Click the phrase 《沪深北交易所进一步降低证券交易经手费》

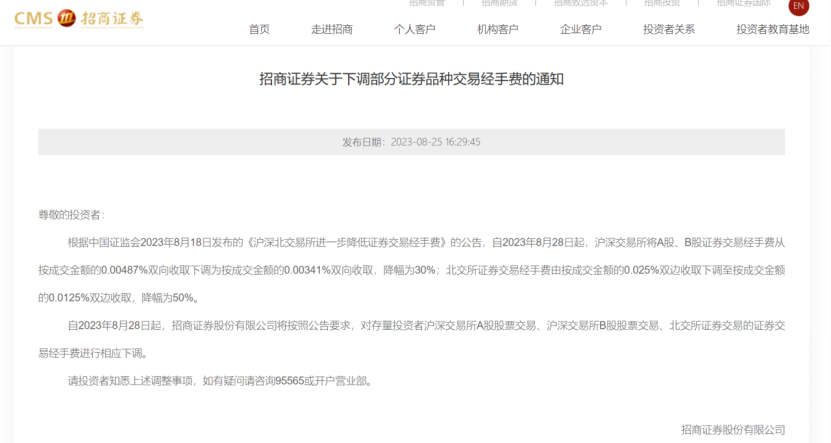pyautogui.click(x=347, y=243)
